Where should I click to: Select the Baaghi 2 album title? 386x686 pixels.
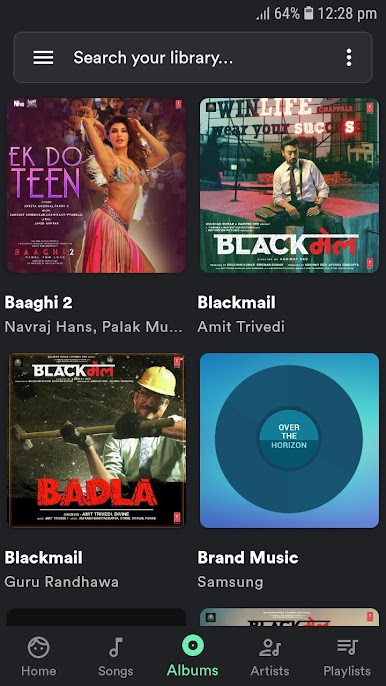39,302
